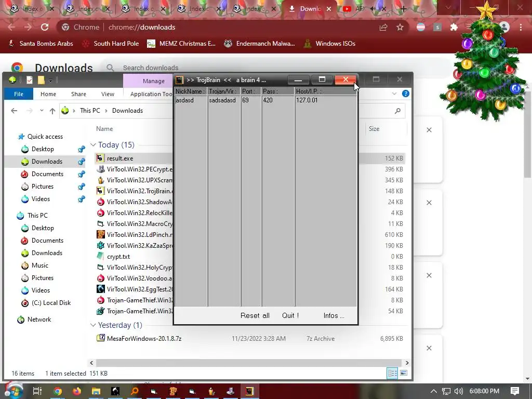Select the Manage contextual tab

[x=154, y=81]
